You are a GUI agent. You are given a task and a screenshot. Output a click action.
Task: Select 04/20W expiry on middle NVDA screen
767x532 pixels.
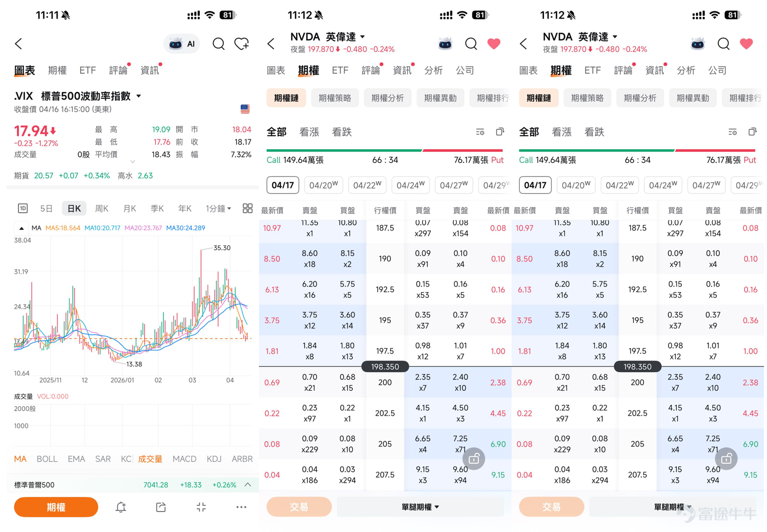pos(324,185)
